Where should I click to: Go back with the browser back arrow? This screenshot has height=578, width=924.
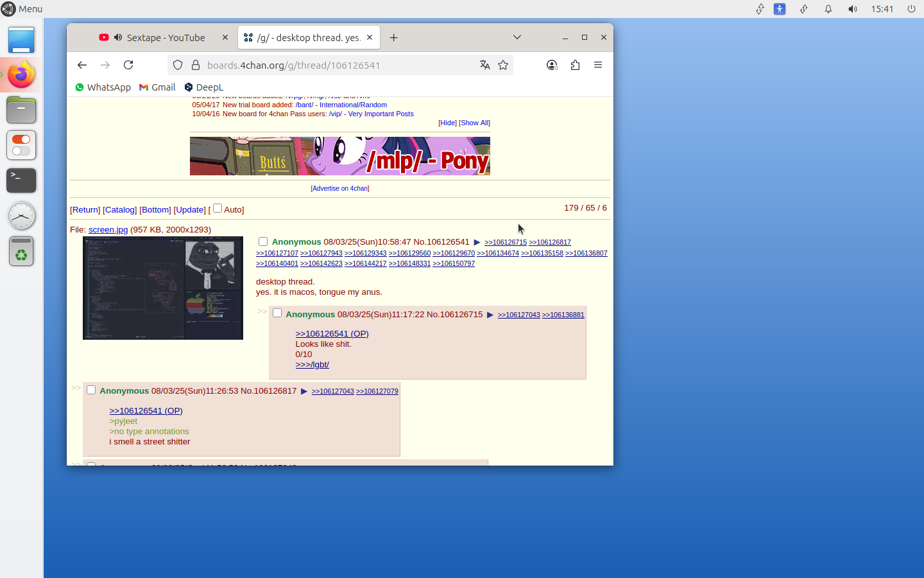pos(82,65)
